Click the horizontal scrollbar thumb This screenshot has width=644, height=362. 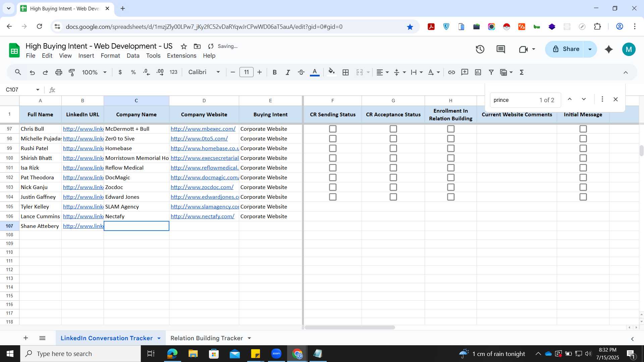350,327
